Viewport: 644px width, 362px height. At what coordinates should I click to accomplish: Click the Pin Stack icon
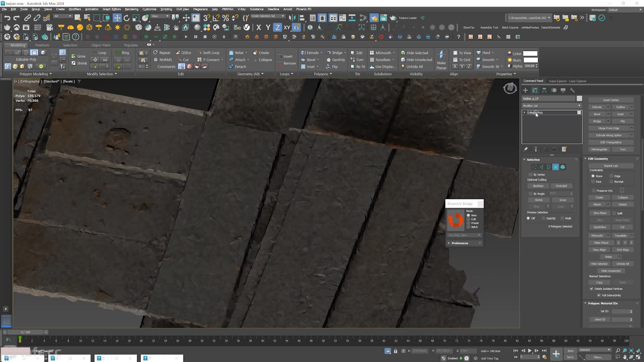526,149
